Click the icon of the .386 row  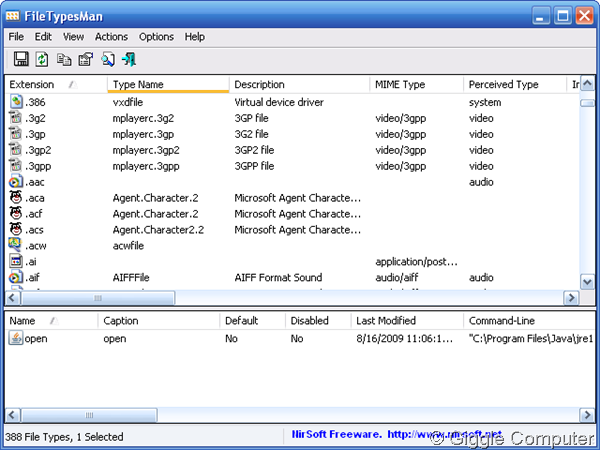[16, 102]
